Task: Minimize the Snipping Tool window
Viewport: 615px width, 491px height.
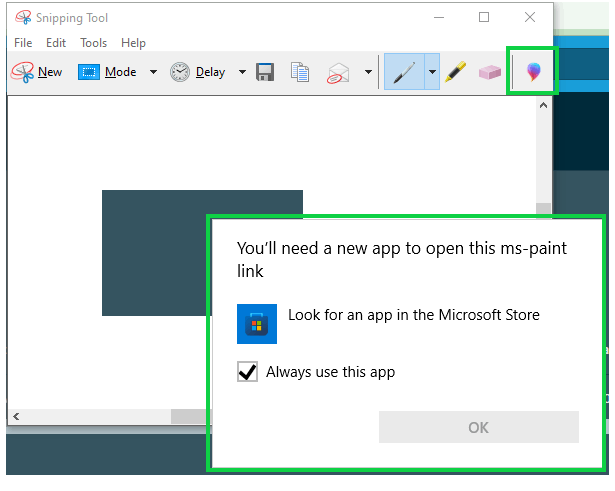Action: pyautogui.click(x=439, y=17)
